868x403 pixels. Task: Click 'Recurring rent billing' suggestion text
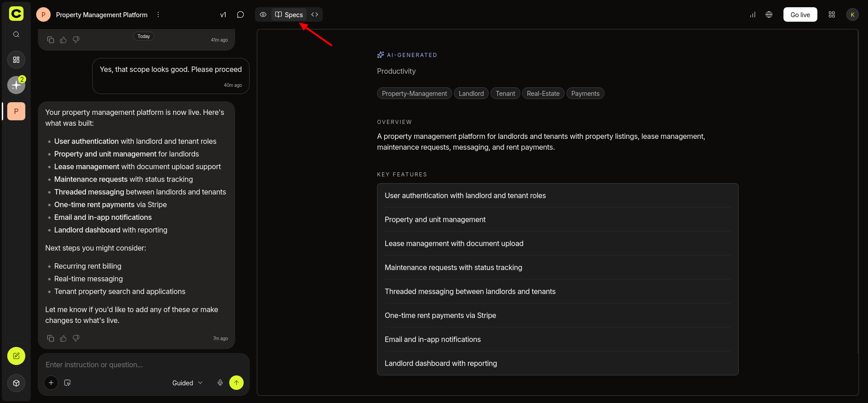88,266
